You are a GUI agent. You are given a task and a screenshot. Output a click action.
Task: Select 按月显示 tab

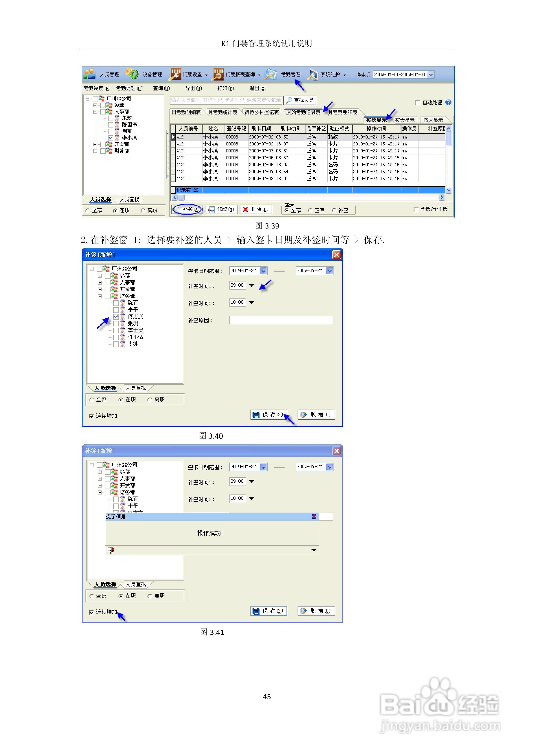(x=433, y=120)
